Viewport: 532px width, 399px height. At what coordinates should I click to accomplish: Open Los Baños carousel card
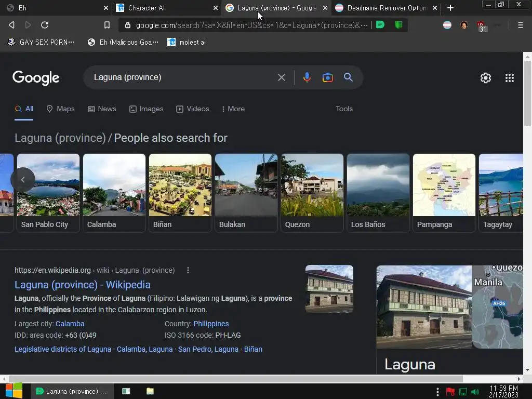click(378, 193)
